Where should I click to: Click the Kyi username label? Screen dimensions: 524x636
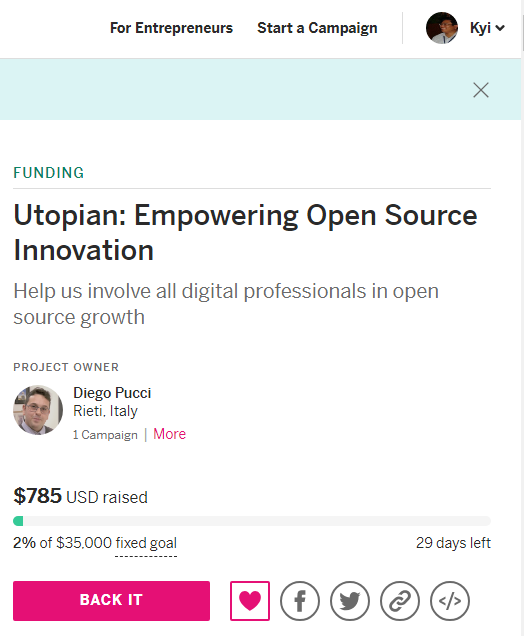tap(480, 28)
